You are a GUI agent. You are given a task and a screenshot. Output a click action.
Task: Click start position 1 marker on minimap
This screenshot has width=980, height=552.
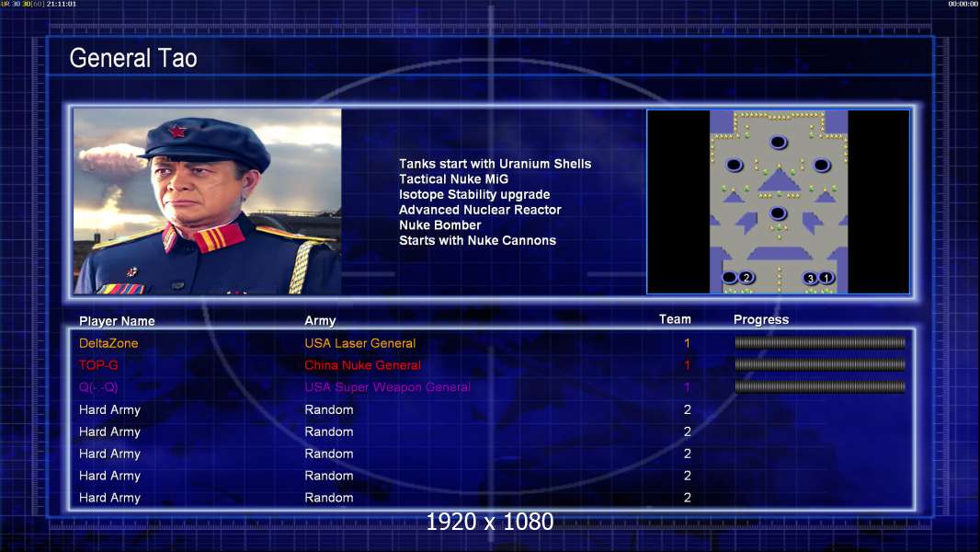pos(826,278)
